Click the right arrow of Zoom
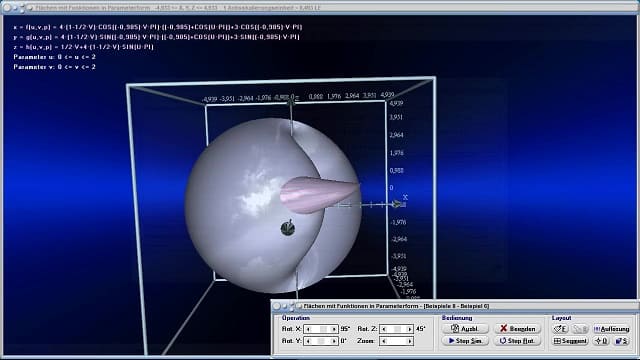Viewport: 640px width, 360px height. coord(410,341)
